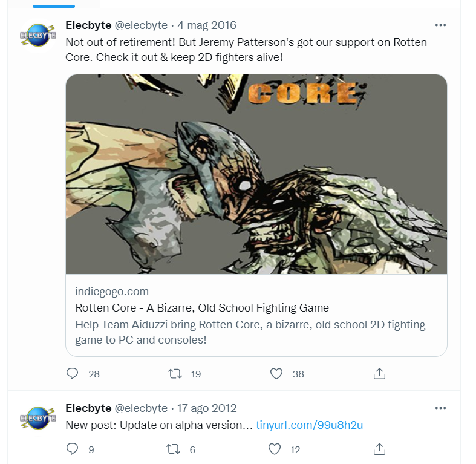The width and height of the screenshot is (476, 464).
Task: Open the 17 ago 2012 timestamp
Action: point(207,408)
